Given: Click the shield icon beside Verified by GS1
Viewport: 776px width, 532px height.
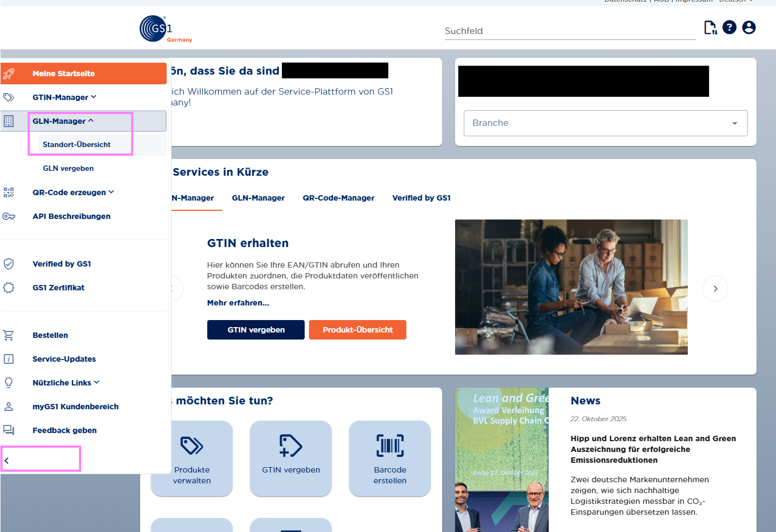Looking at the screenshot, I should pyautogui.click(x=9, y=264).
